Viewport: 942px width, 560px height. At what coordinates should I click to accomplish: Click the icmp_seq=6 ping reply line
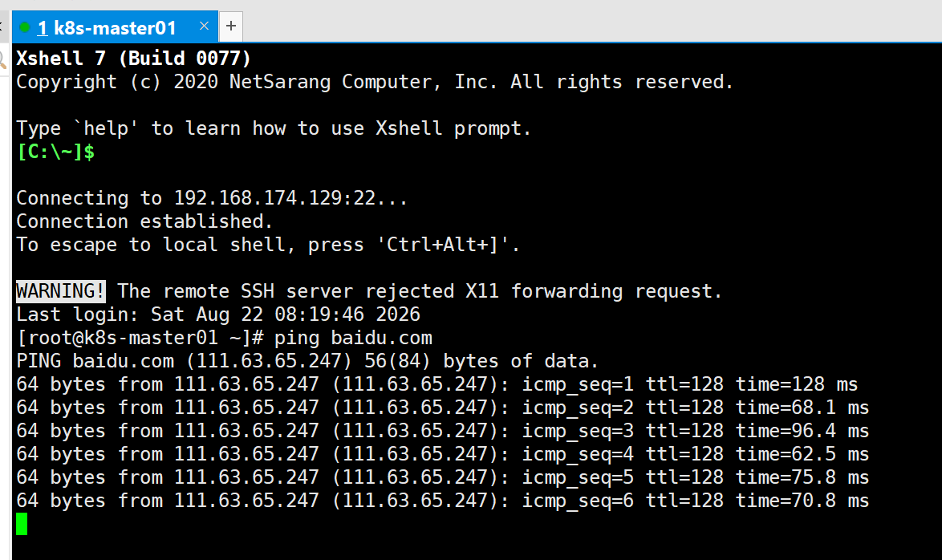(443, 501)
